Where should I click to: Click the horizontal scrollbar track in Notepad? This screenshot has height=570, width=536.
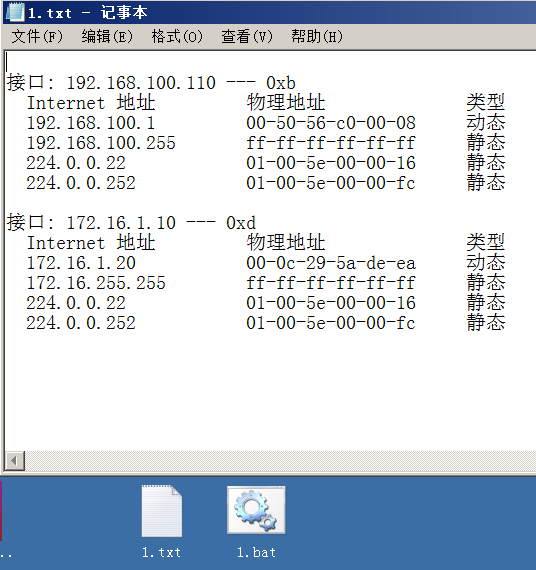tap(280, 461)
